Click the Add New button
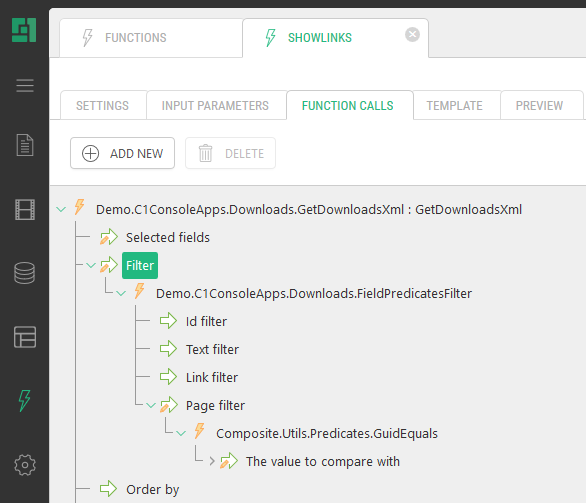This screenshot has height=503, width=586. pos(122,153)
